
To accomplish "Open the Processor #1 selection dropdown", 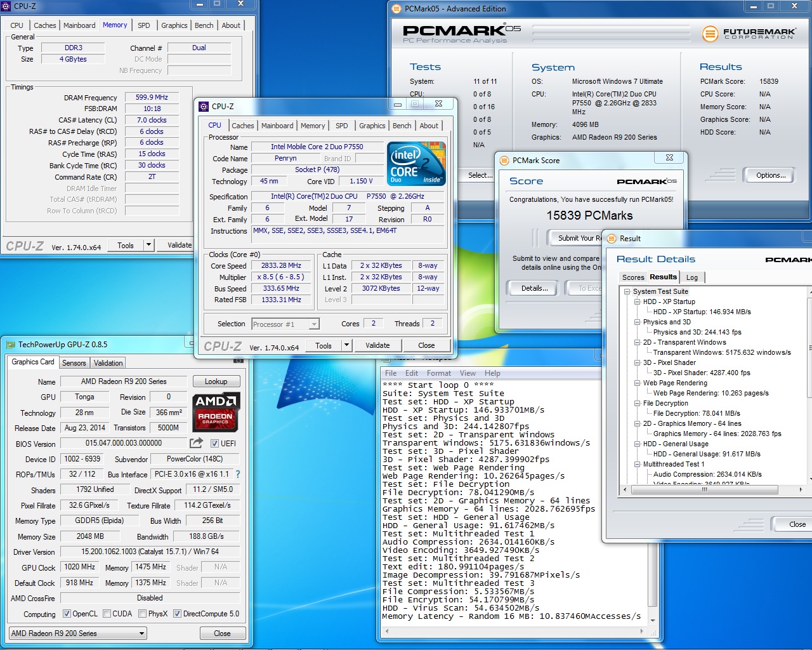I will coord(314,324).
